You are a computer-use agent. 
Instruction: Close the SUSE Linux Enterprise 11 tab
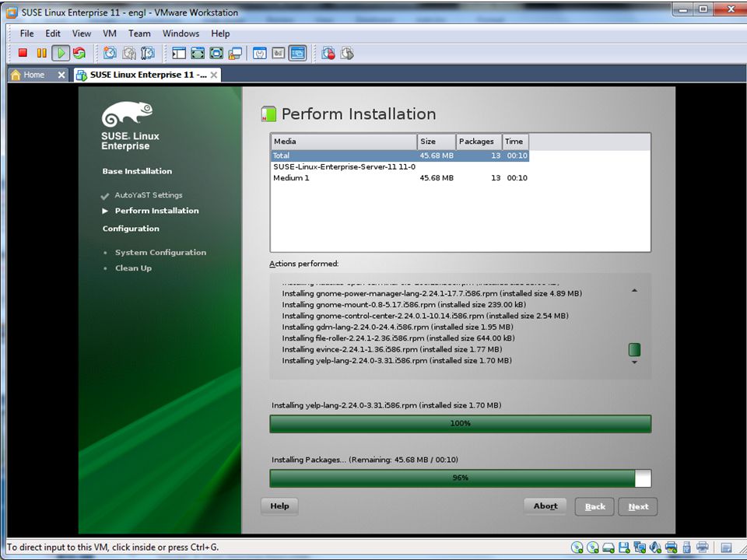tap(214, 75)
